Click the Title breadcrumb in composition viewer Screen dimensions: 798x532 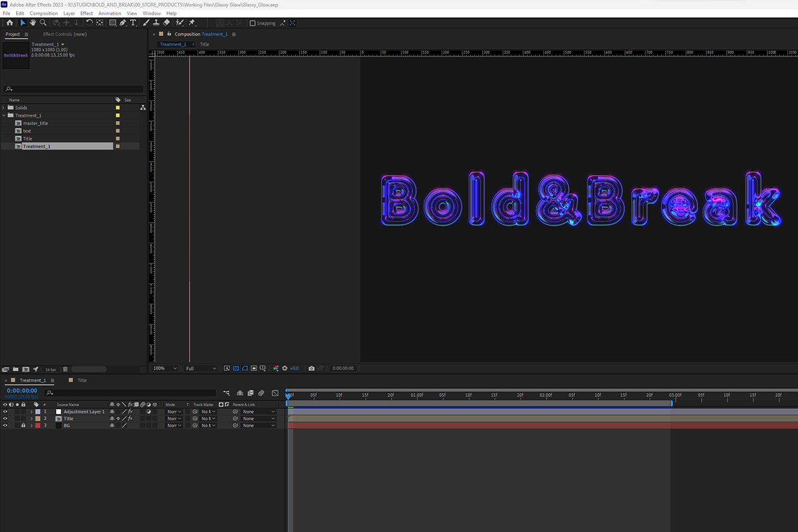[x=204, y=45]
